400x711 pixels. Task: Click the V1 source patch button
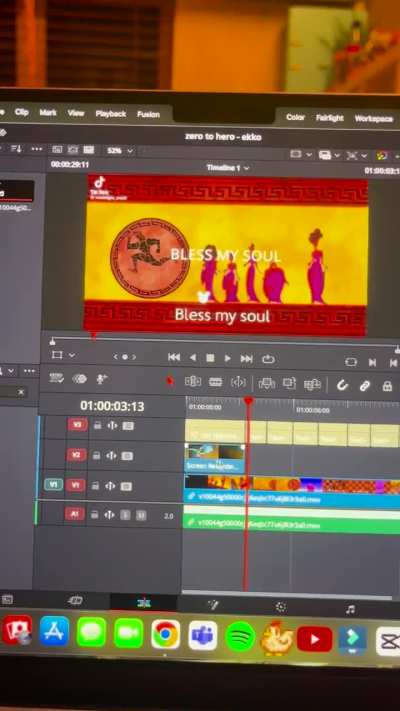coord(53,484)
